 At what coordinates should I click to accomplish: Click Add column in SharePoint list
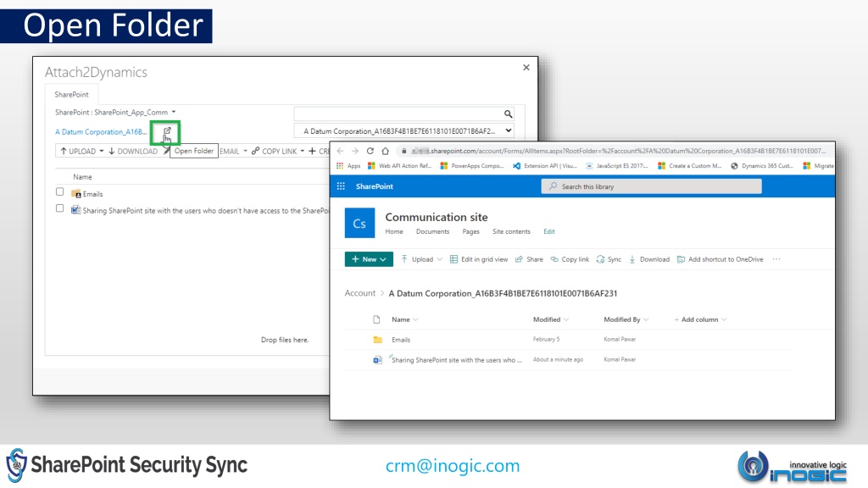pos(699,319)
